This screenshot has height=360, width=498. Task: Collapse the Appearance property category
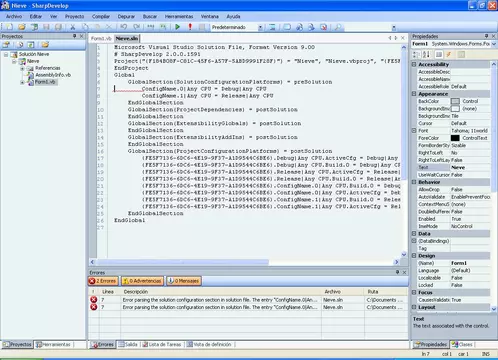[414, 94]
